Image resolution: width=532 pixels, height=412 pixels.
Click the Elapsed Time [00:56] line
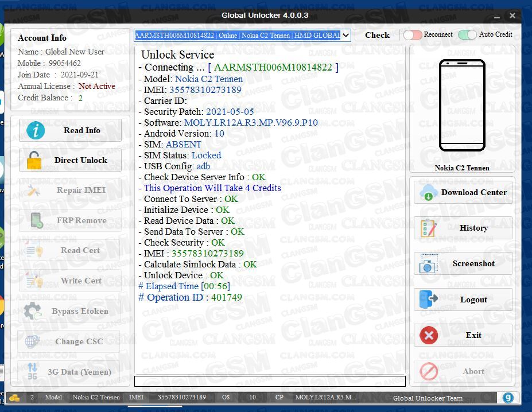tap(184, 286)
